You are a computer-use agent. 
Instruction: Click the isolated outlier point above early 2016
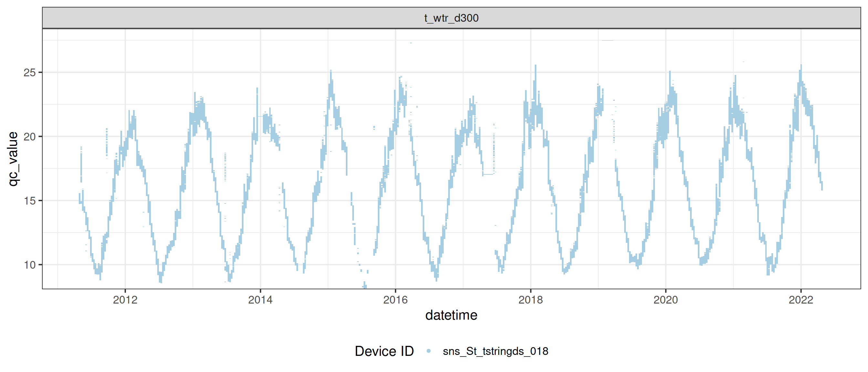pos(411,43)
